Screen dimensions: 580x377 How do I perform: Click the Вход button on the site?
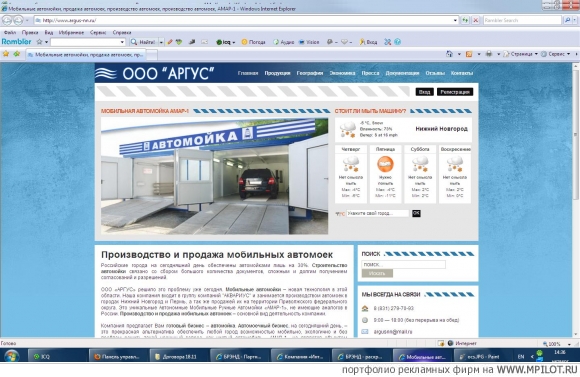pos(424,92)
